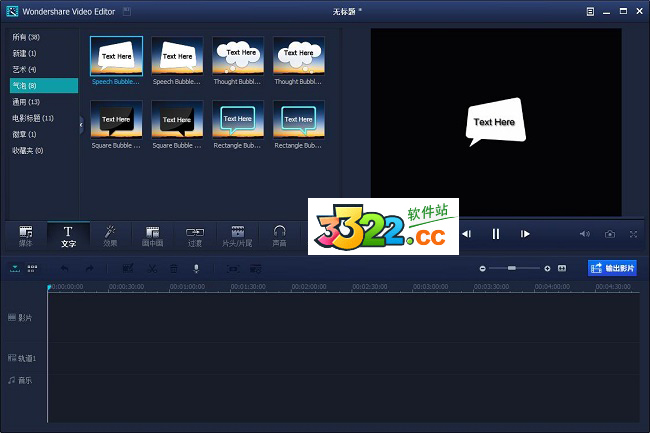
Task: Open the 声音 sound panel
Action: click(x=280, y=235)
